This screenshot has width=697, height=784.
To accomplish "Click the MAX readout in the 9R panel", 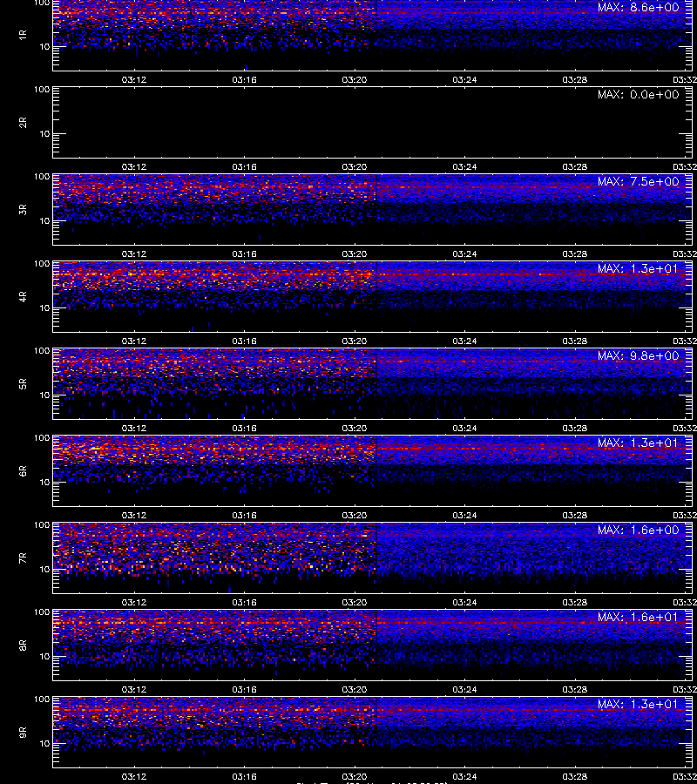I will coord(638,704).
